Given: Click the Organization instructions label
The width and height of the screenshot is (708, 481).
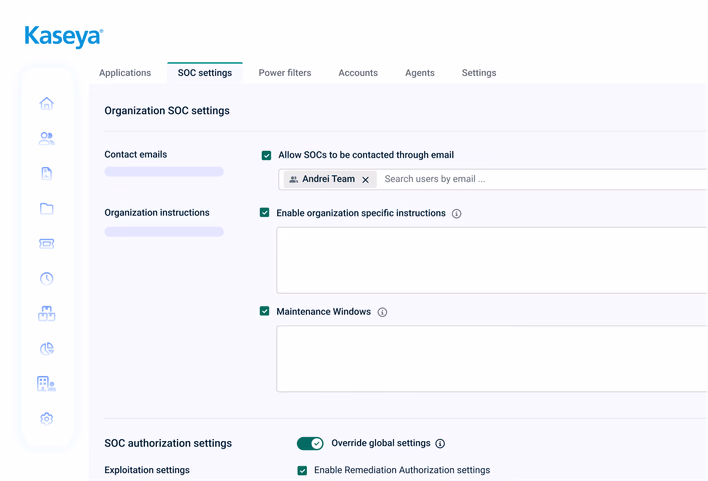Looking at the screenshot, I should pos(157,213).
